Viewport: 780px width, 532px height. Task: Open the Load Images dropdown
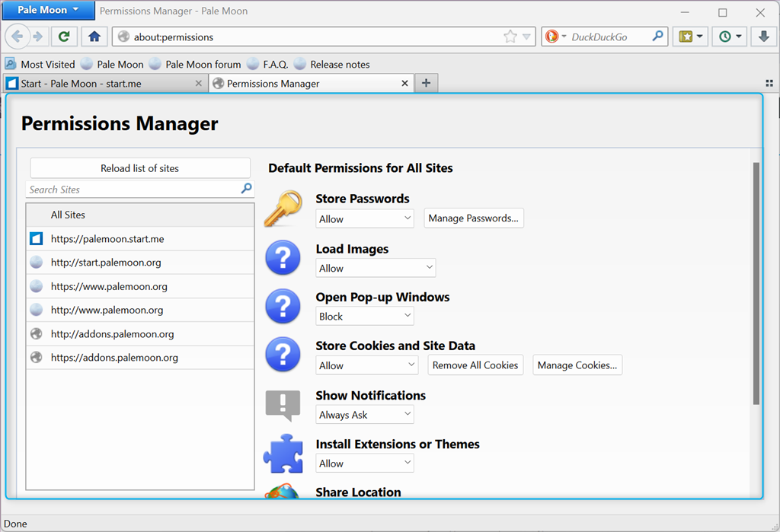(x=376, y=268)
